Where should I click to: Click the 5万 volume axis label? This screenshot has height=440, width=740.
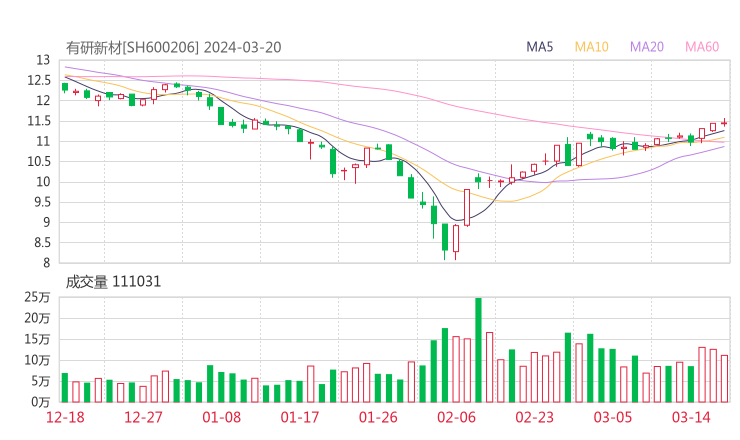pos(41,381)
